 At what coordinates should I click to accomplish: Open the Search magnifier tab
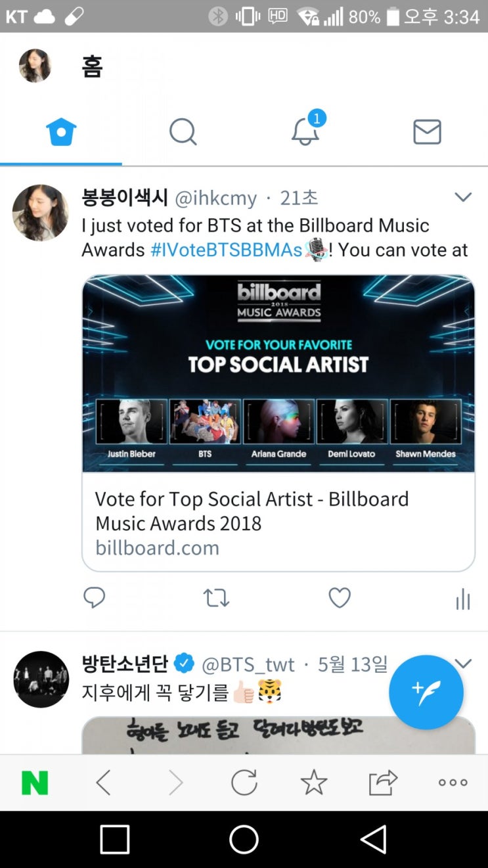click(183, 132)
